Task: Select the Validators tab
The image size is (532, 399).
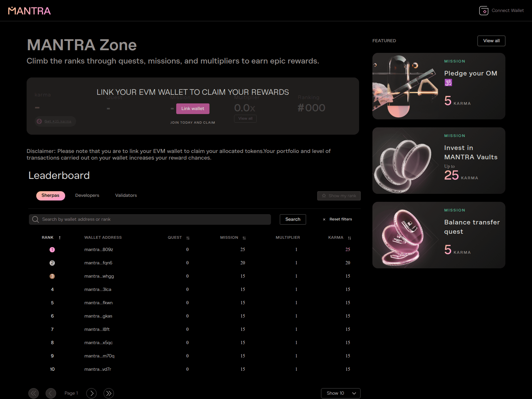Action: [x=126, y=196]
